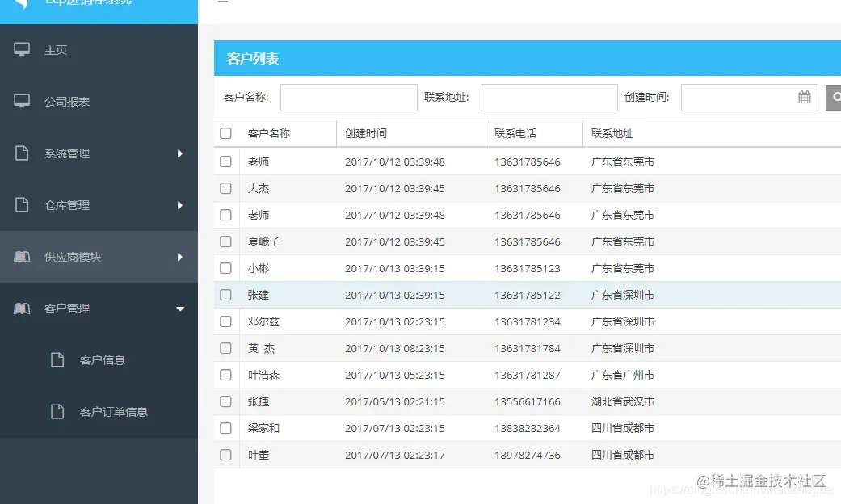Click the hamburger menu icon at the top
This screenshot has width=841, height=504.
224,2
